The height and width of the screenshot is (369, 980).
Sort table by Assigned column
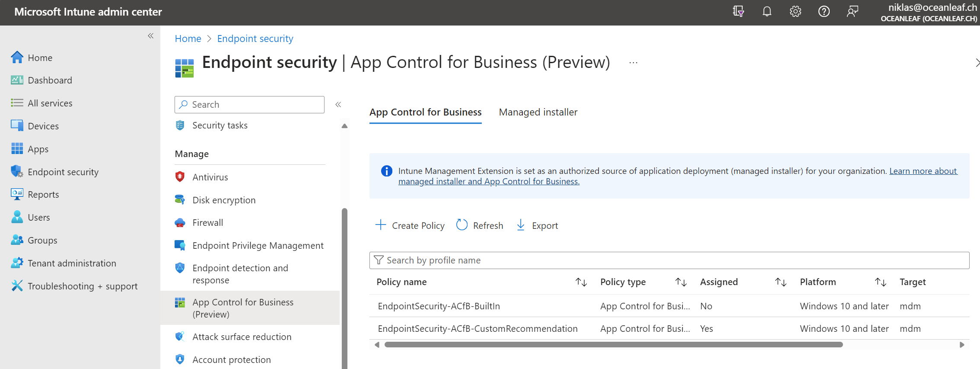coord(781,282)
